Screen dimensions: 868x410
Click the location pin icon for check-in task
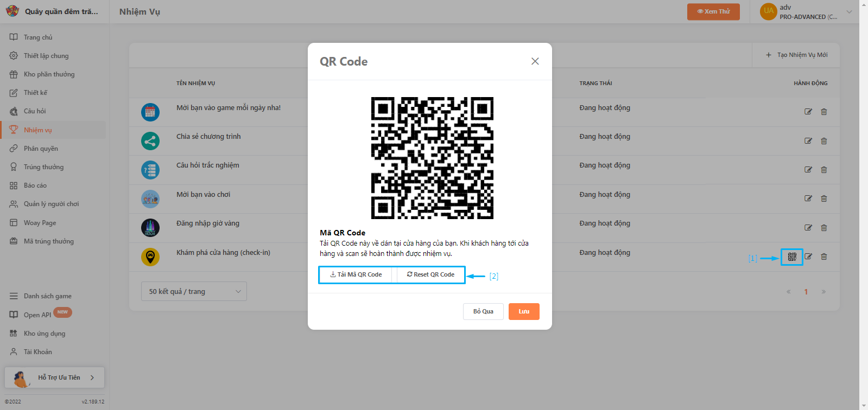click(150, 257)
